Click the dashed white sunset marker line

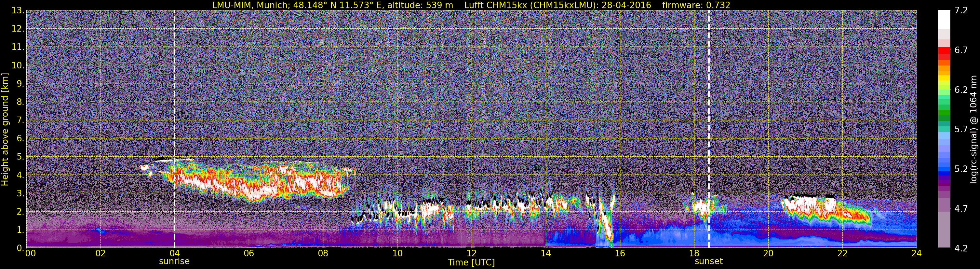[708, 129]
